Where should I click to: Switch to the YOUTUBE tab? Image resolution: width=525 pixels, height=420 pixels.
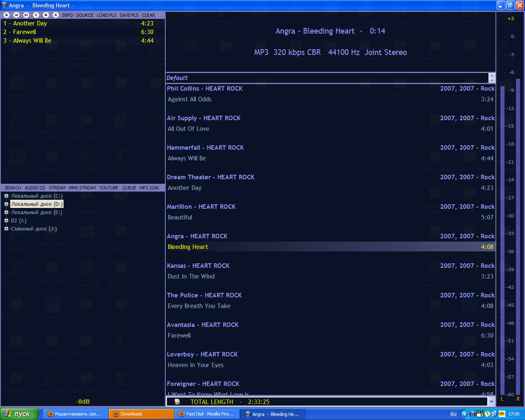coord(109,188)
